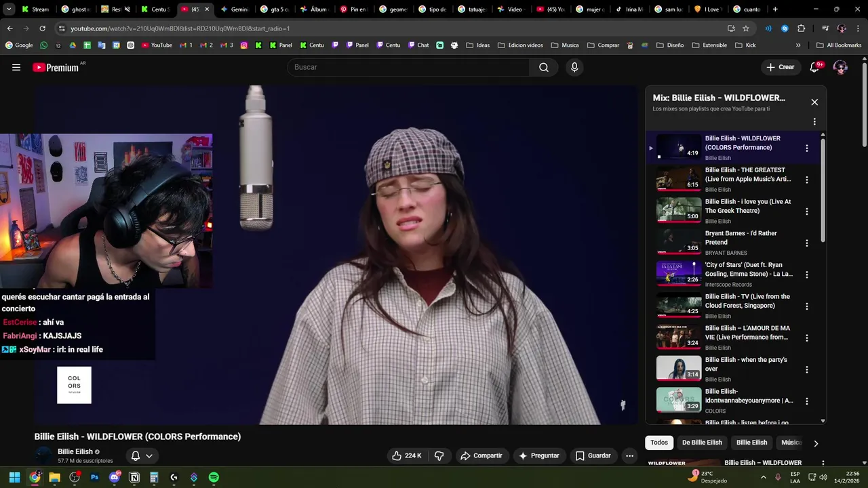868x488 pixels.
Task: Focus the Buscar search field
Action: pos(409,67)
